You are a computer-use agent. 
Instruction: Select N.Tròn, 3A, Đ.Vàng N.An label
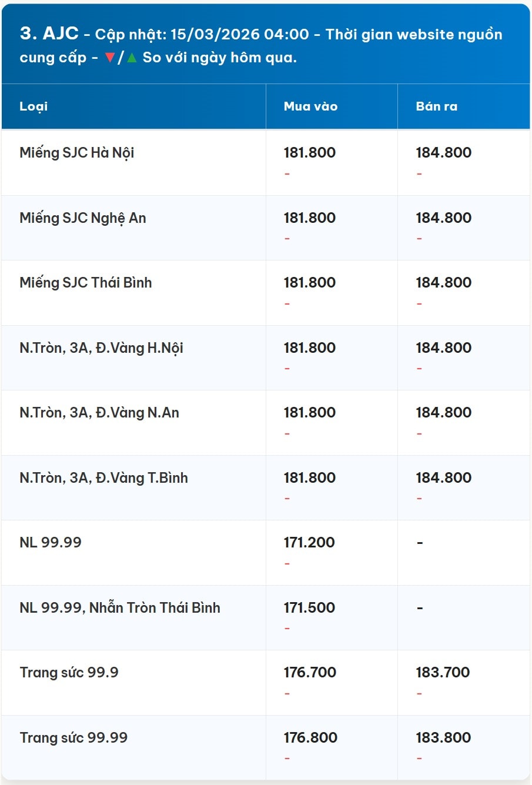99,413
